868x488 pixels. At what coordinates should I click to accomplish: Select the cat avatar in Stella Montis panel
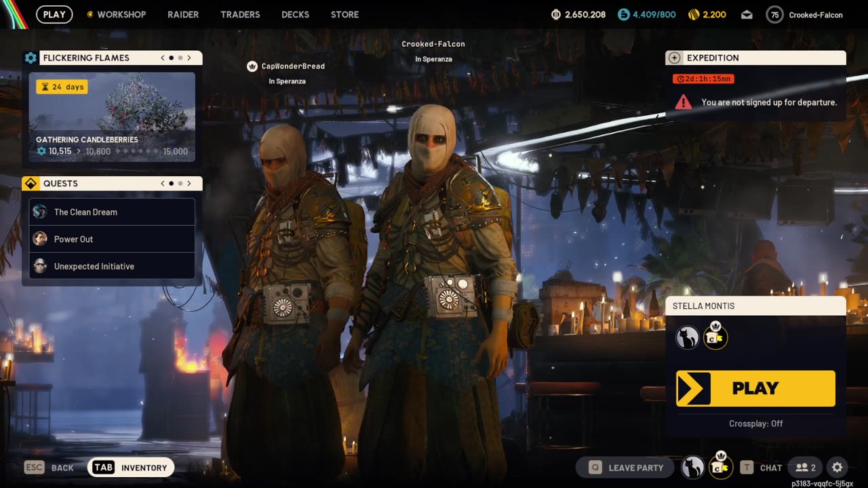[687, 337]
